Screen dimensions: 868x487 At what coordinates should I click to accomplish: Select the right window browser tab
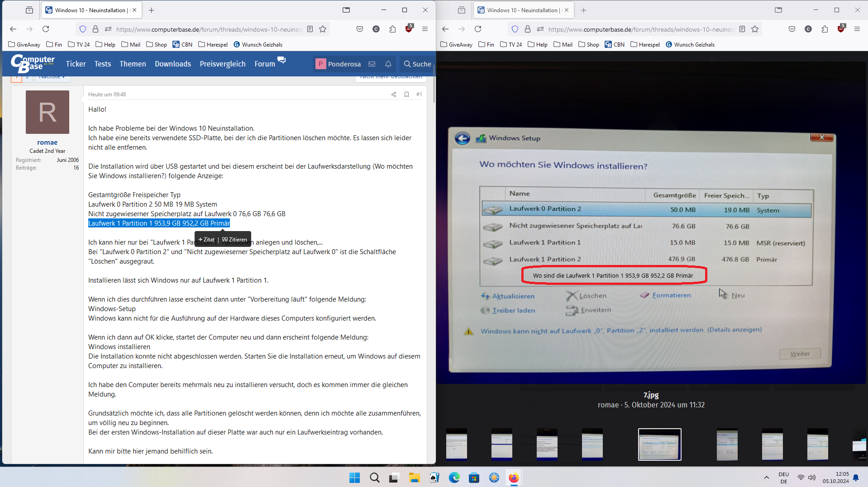point(524,10)
